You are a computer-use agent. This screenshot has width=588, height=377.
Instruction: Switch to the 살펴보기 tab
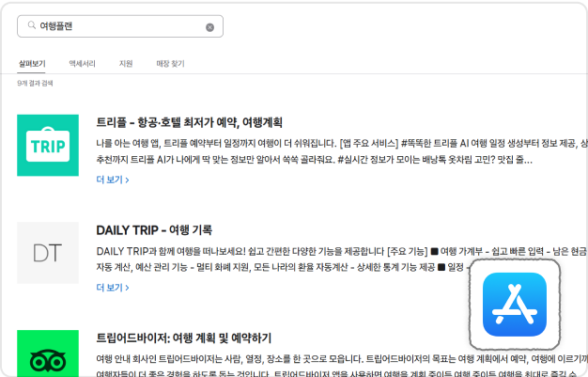pos(32,63)
